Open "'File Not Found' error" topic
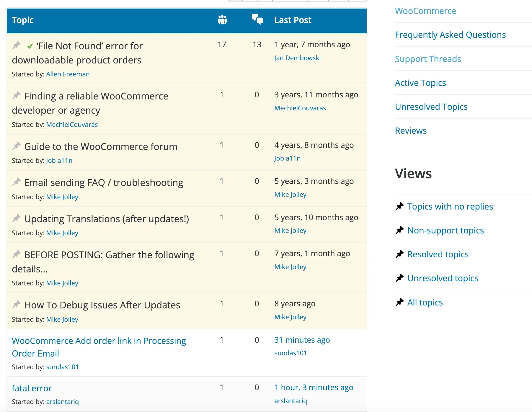The width and height of the screenshot is (532, 412). [x=77, y=53]
